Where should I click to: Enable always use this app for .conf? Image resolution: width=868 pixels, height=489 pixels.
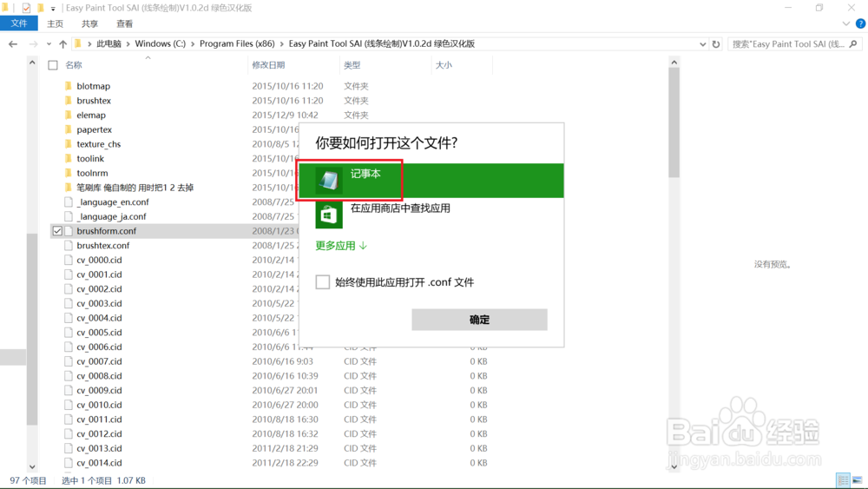pyautogui.click(x=323, y=282)
